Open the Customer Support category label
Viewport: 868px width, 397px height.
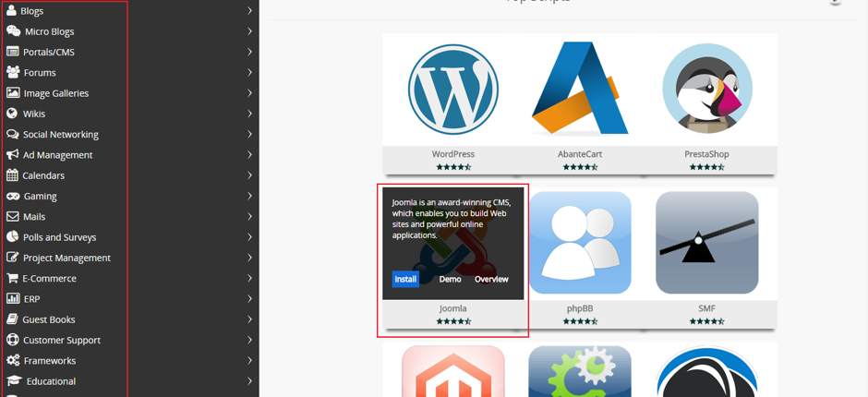[62, 340]
